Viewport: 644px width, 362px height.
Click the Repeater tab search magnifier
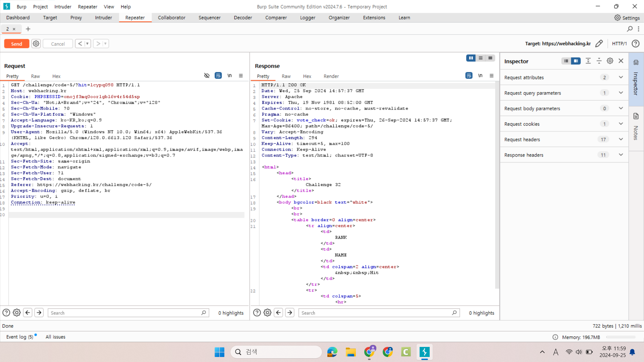(x=630, y=29)
